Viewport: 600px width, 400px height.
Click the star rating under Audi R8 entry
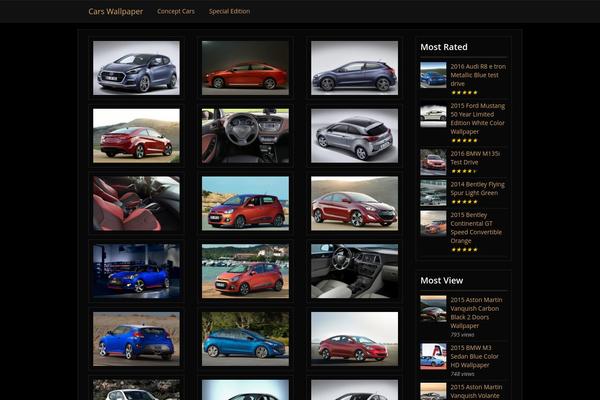(464, 92)
